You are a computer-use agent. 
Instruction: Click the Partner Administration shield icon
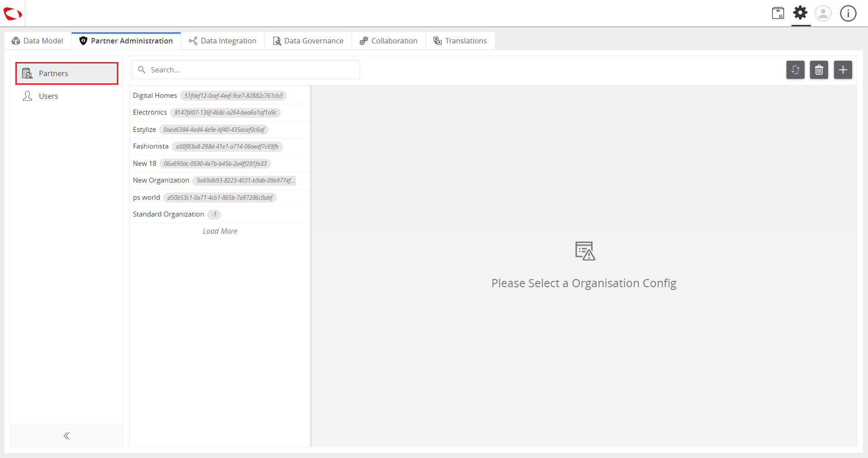(x=83, y=41)
